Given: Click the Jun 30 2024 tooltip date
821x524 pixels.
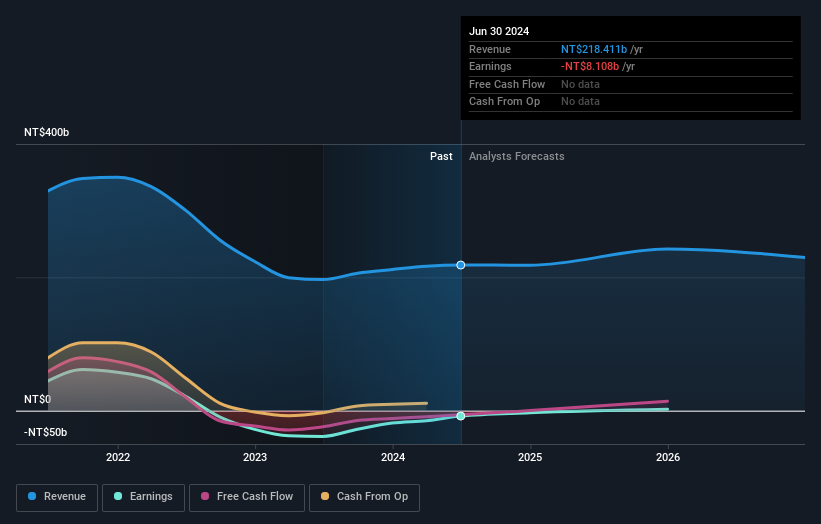Looking at the screenshot, I should point(499,31).
